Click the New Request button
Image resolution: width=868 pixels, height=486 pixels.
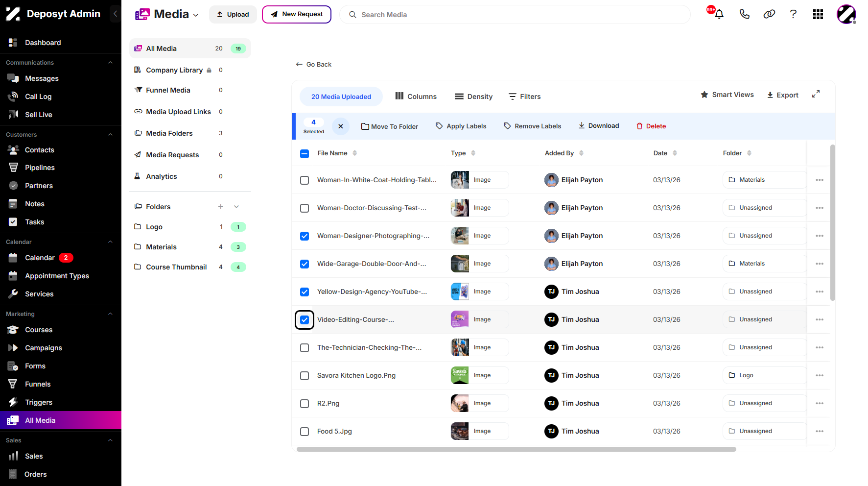297,14
